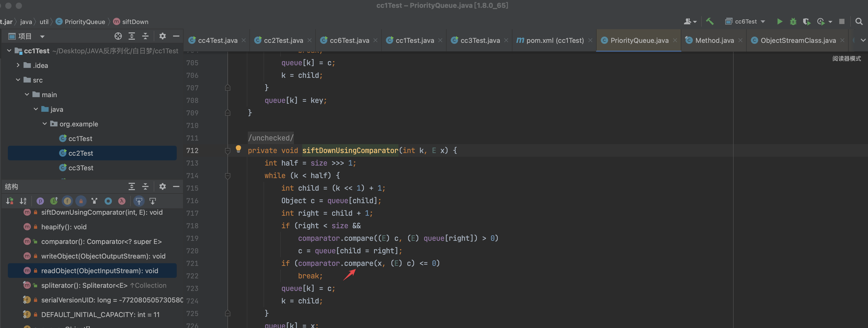Click siftDown in the breadcrumb bar

(135, 21)
